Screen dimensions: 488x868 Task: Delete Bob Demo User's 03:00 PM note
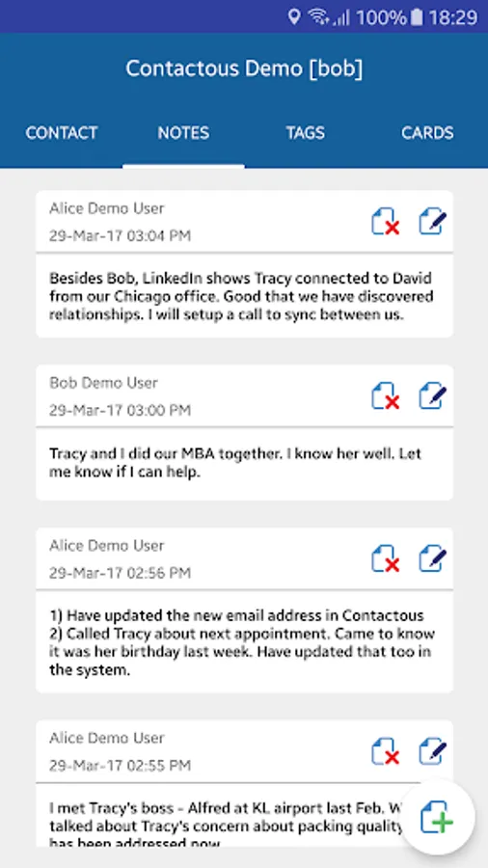coord(386,395)
